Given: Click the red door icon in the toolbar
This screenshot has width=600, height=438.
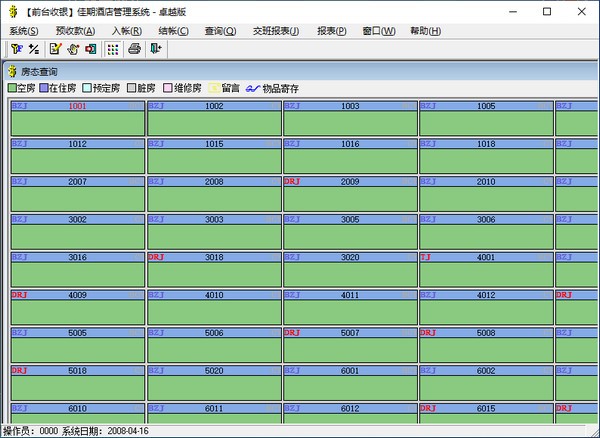Looking at the screenshot, I should point(90,49).
